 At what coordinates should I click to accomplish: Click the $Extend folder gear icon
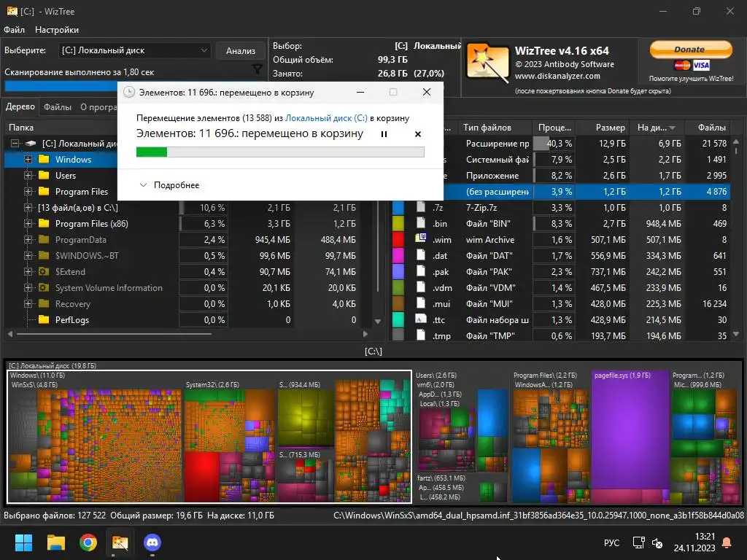pyautogui.click(x=44, y=271)
